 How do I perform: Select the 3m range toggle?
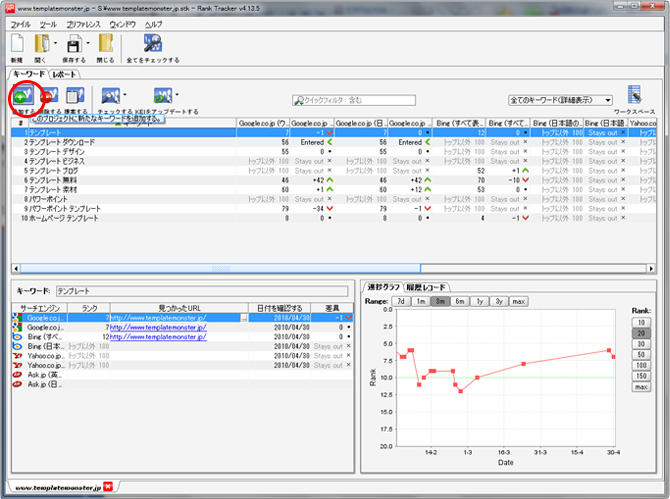[440, 301]
